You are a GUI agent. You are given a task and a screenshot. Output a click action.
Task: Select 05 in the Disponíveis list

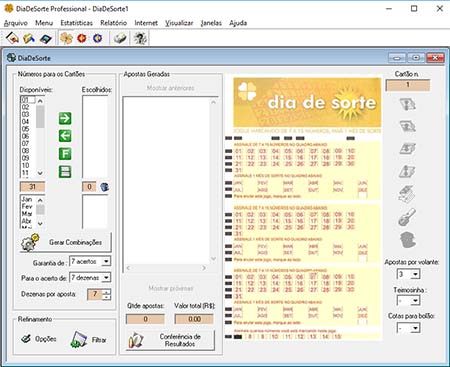pyautogui.click(x=25, y=129)
